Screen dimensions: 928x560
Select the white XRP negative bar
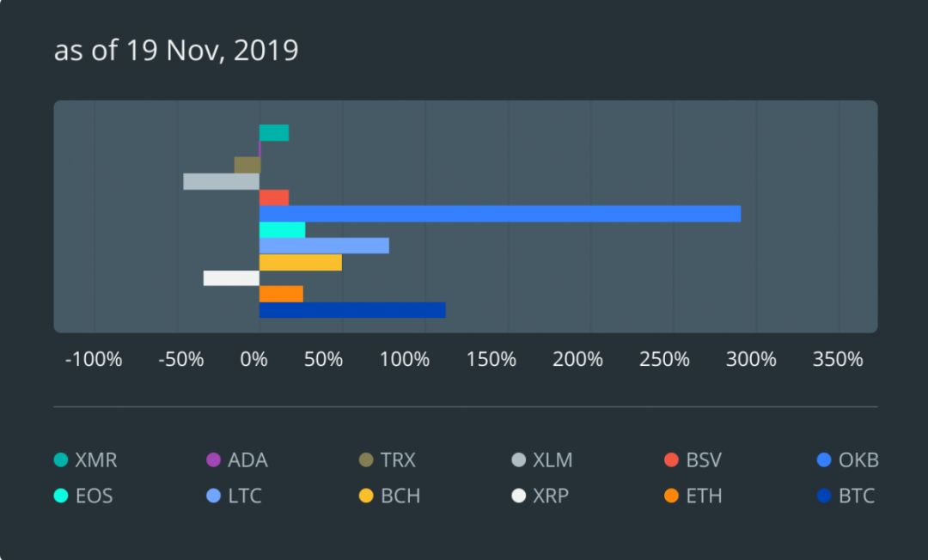point(231,278)
